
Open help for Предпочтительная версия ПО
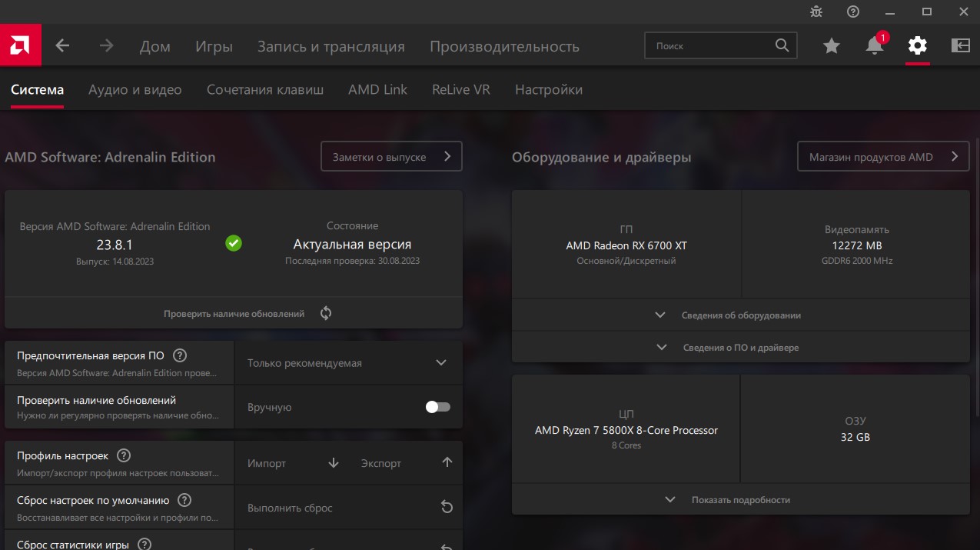tap(180, 355)
